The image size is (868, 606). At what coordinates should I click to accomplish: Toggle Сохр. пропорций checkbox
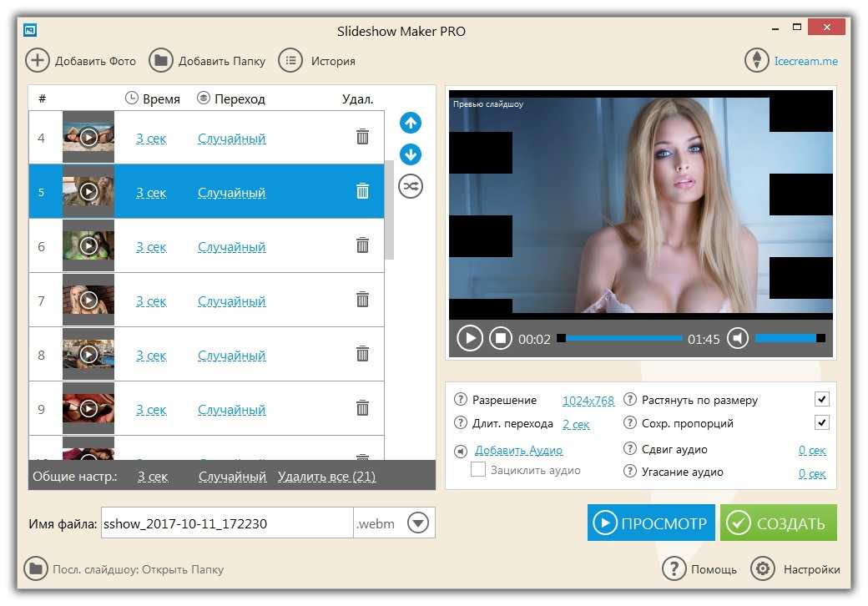(x=822, y=423)
